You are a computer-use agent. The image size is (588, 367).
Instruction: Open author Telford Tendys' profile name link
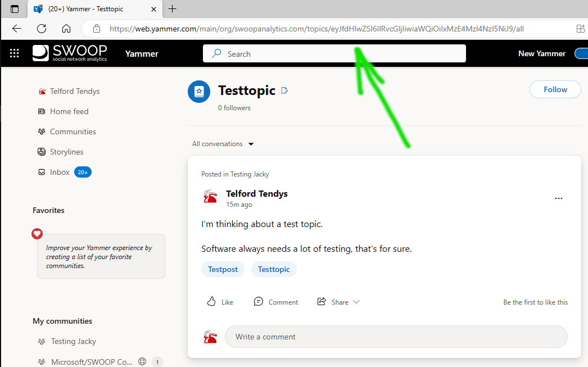point(256,194)
